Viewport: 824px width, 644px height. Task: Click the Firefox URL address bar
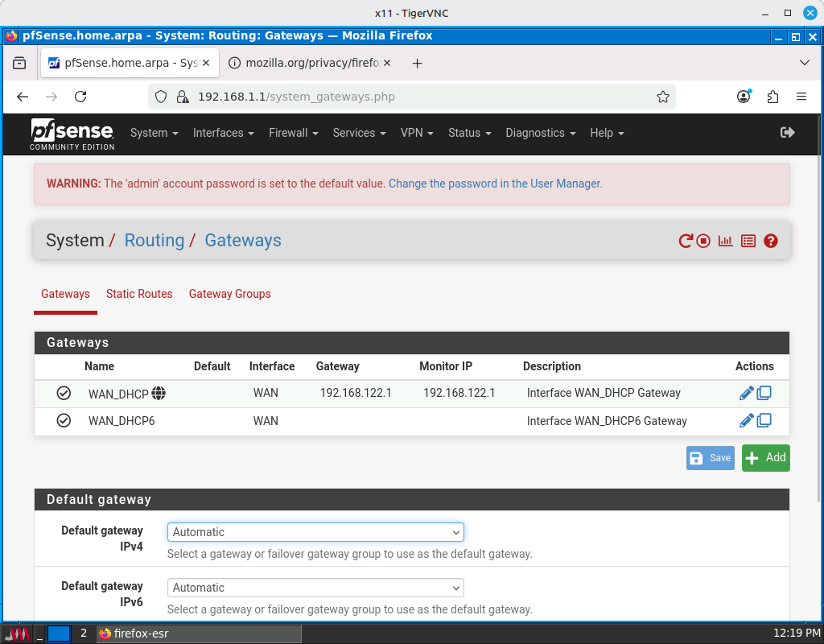[x=418, y=97]
